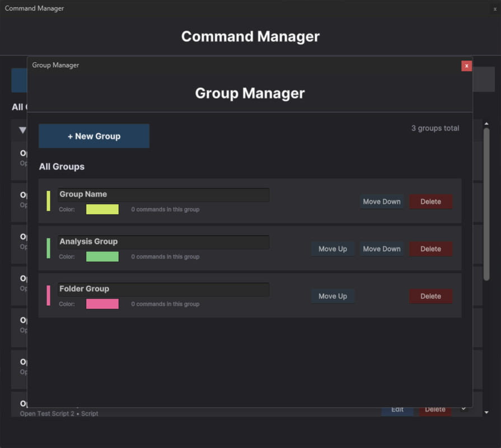501x448 pixels.
Task: Select the "Folder Group" name field
Action: [x=163, y=290]
